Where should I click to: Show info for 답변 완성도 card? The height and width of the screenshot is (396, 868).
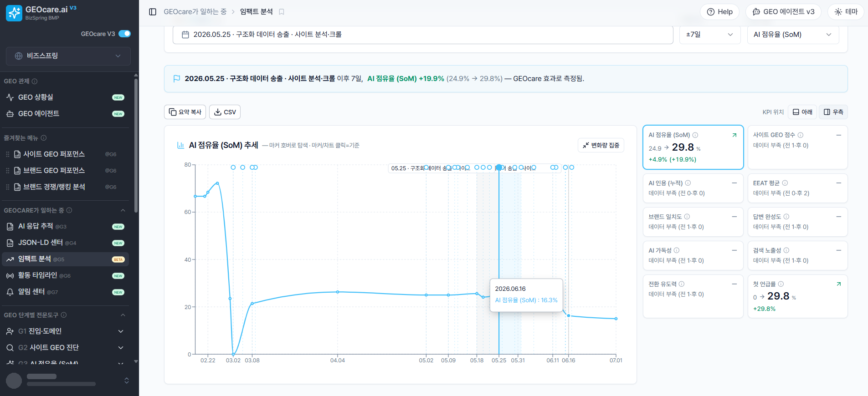786,217
